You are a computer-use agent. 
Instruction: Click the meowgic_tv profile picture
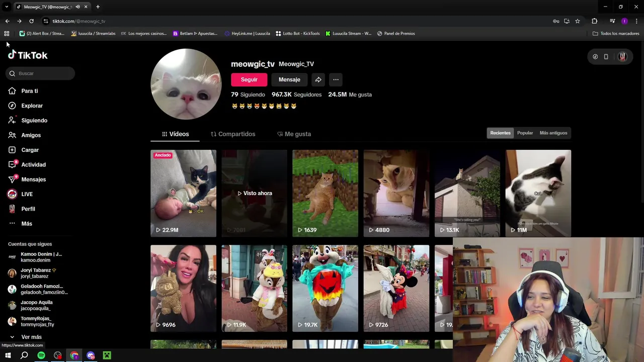tap(186, 84)
